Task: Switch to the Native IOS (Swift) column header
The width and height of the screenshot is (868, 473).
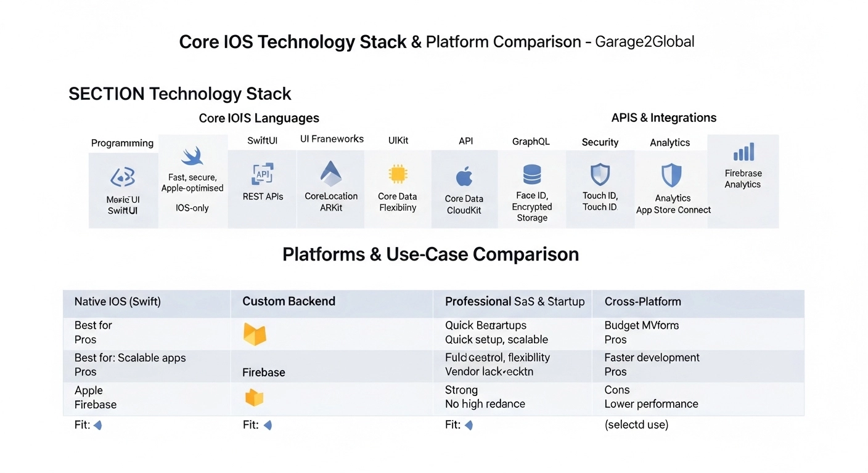Action: (x=117, y=302)
